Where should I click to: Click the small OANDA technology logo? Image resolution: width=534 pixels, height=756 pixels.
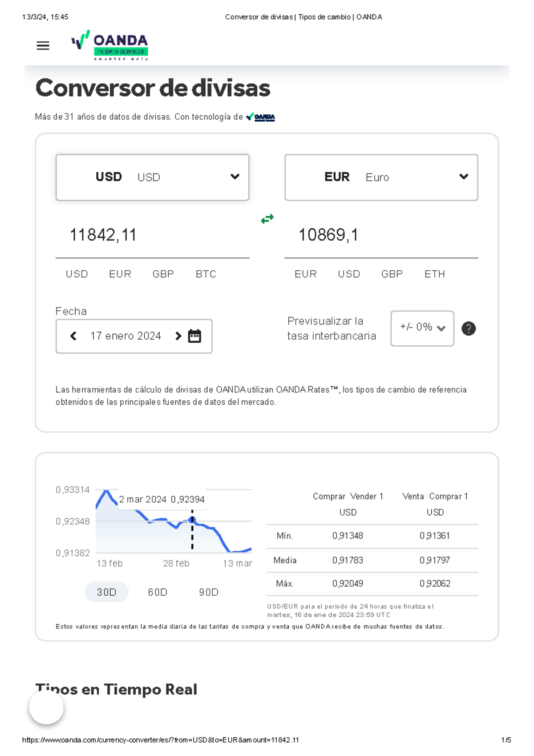point(260,117)
